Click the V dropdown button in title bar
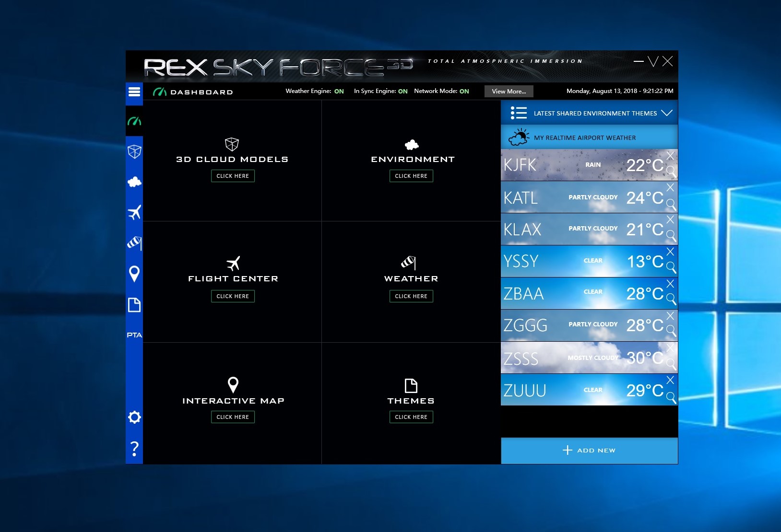The height and width of the screenshot is (532, 781). point(653,61)
